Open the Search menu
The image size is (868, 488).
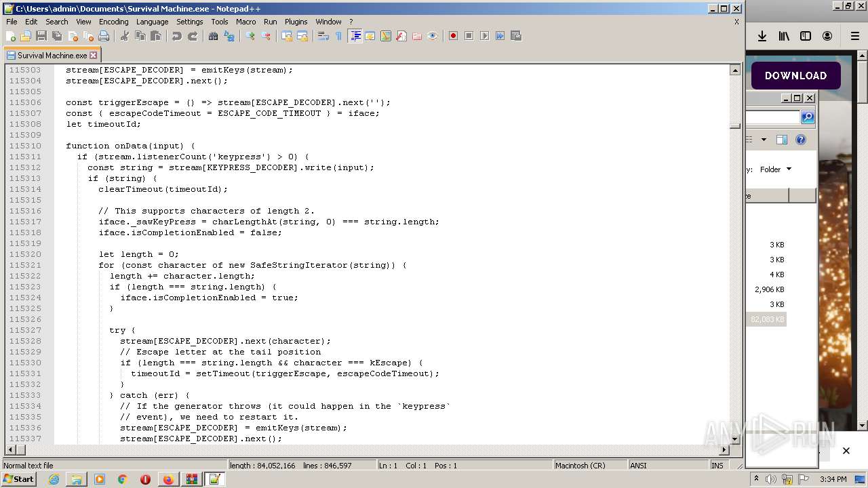[56, 22]
